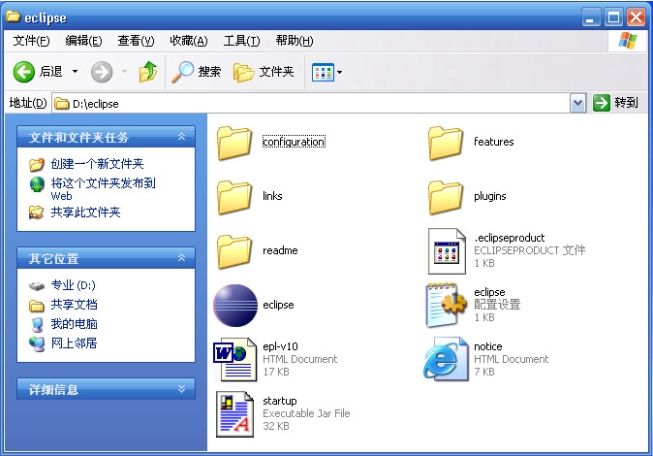The image size is (653, 456).
Task: Open 网上邻居 link
Action: (74, 343)
